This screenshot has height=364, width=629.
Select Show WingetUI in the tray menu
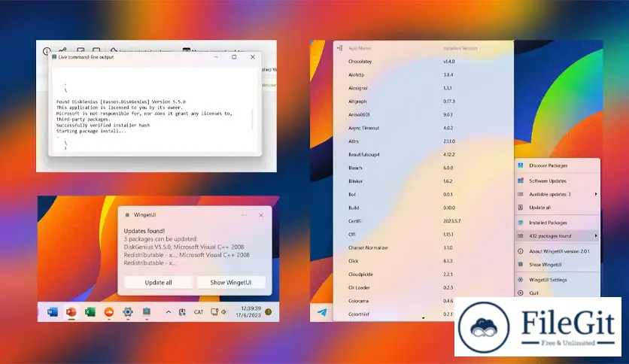pyautogui.click(x=558, y=265)
